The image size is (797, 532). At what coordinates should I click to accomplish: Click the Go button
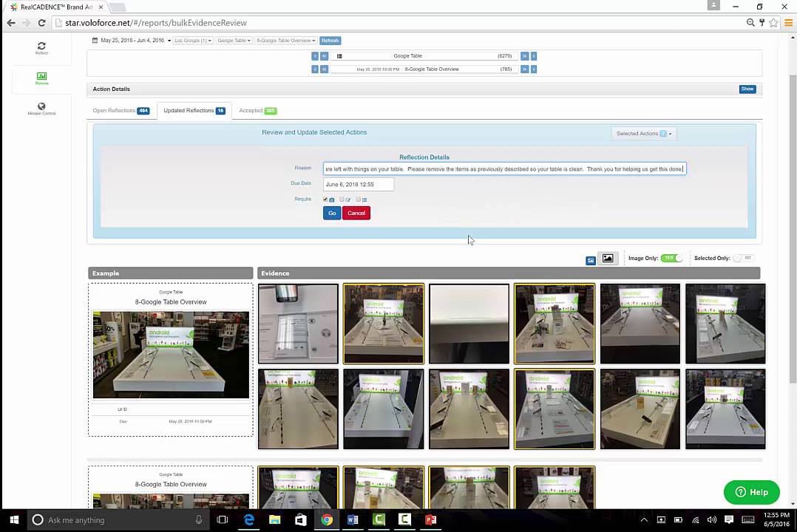[332, 213]
